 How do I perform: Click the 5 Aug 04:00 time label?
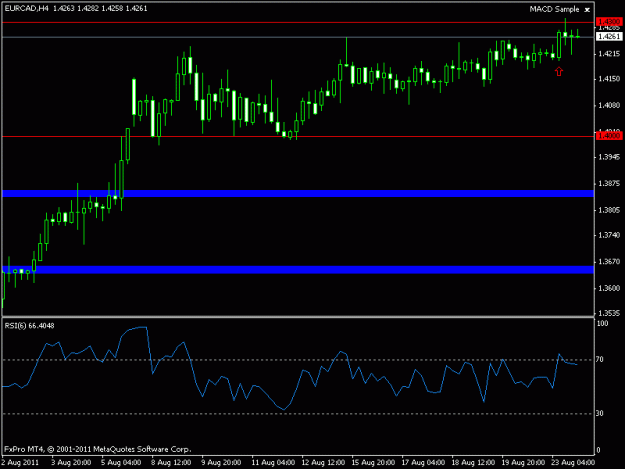[121, 462]
